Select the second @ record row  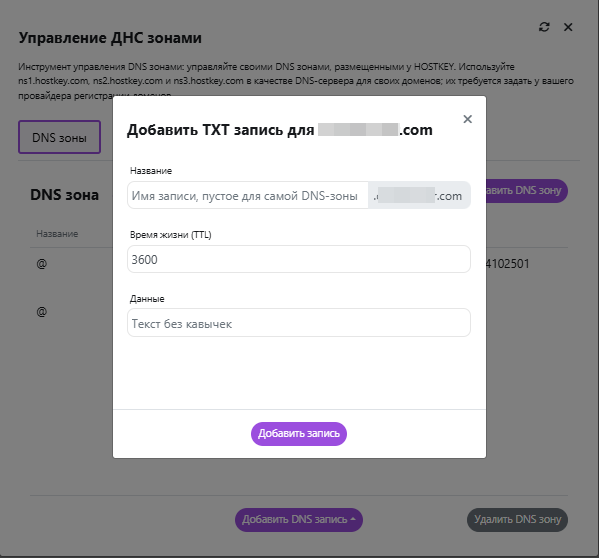(x=42, y=312)
